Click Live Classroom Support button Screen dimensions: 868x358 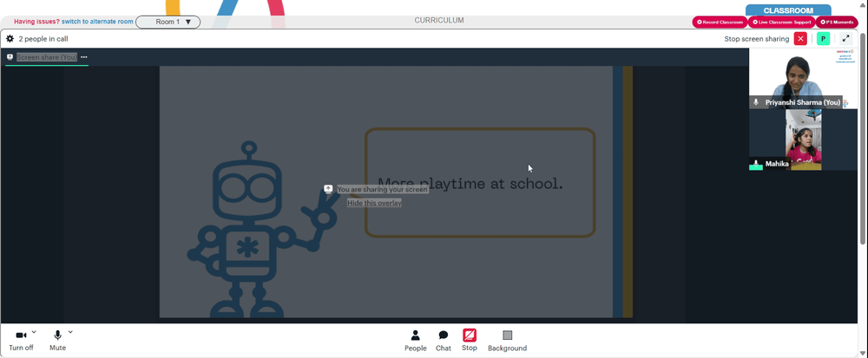(x=781, y=22)
